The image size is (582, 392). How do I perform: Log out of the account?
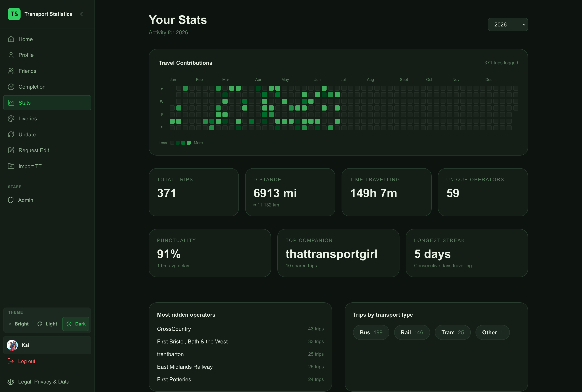(47, 361)
